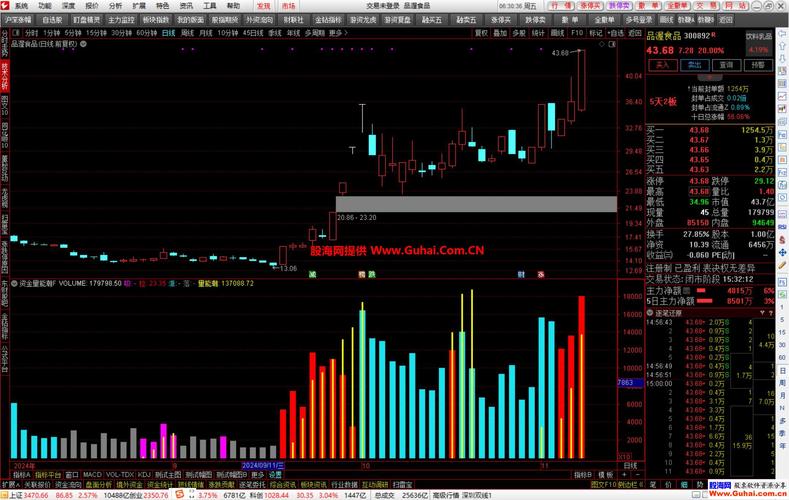Open the 资金流向 bottom tab
The image size is (789, 500).
(69, 484)
